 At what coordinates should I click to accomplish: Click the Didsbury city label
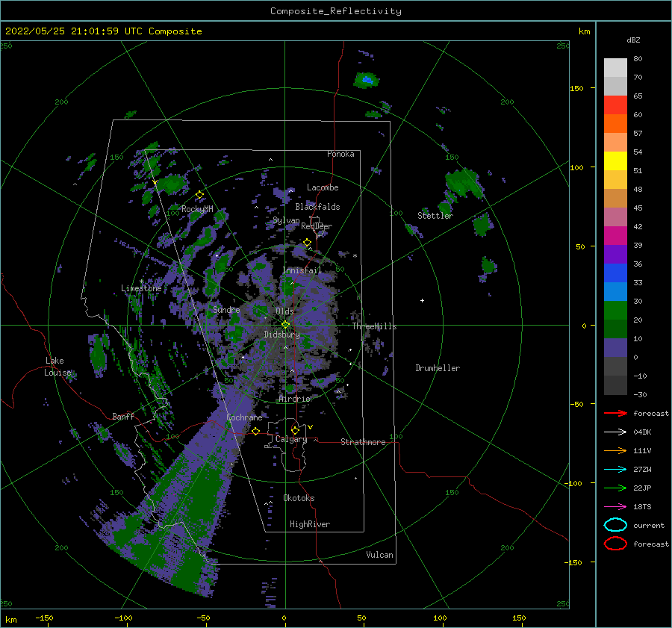pos(281,335)
